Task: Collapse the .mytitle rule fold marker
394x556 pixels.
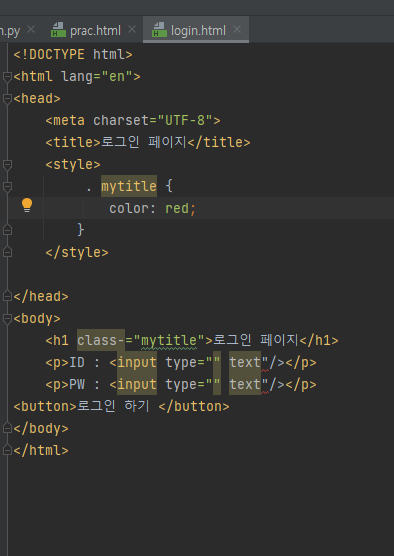Action: [7, 187]
